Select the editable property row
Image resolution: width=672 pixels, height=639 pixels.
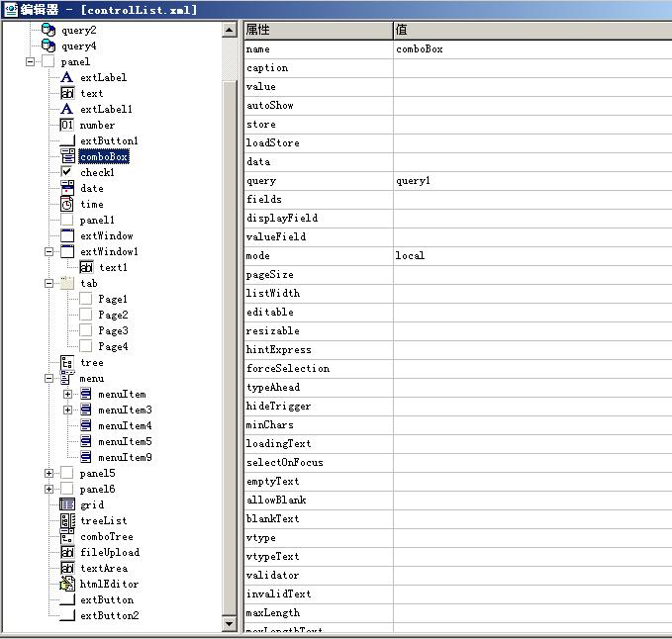pyautogui.click(x=458, y=313)
